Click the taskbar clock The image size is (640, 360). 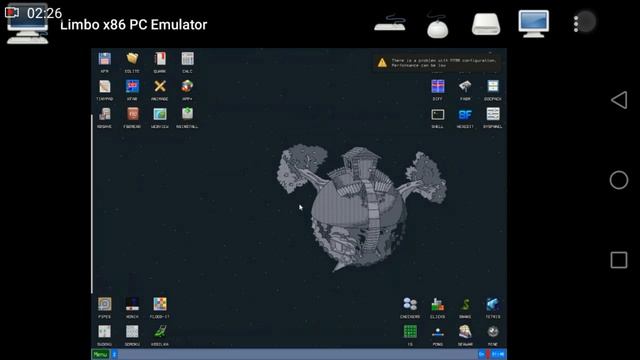[x=498, y=354]
